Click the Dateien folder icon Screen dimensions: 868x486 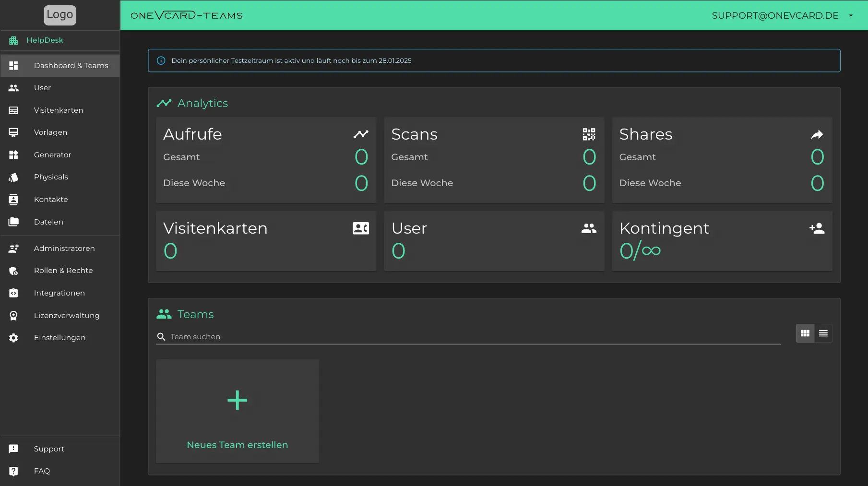point(13,222)
